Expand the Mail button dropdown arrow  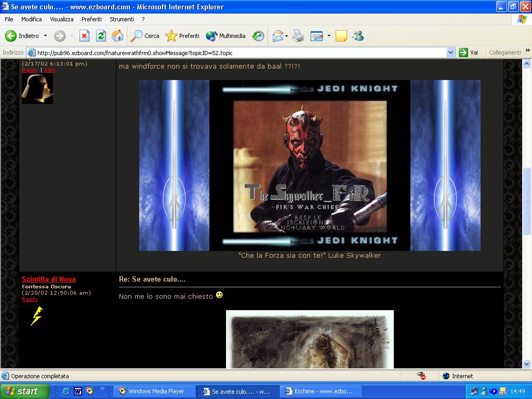(x=287, y=36)
